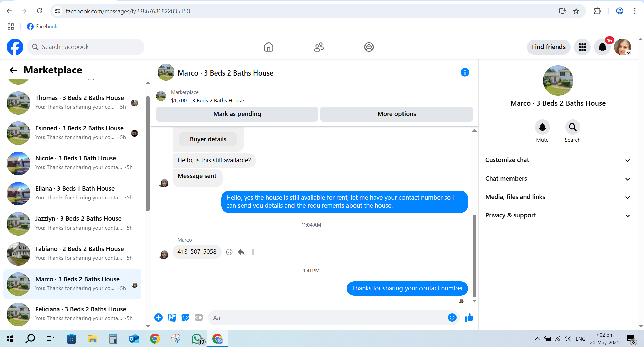Attach a file with the image icon
The image size is (644, 347).
172,318
